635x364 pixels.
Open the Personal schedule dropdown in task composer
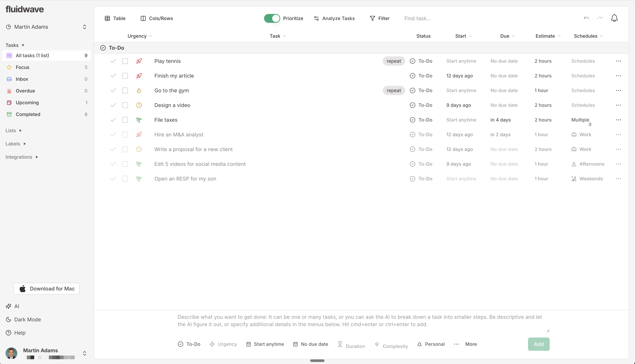[431, 344]
